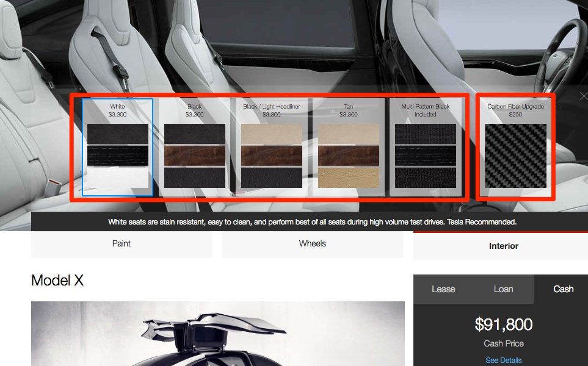Open the Wheels tab
The height and width of the screenshot is (366, 588).
pyautogui.click(x=313, y=244)
